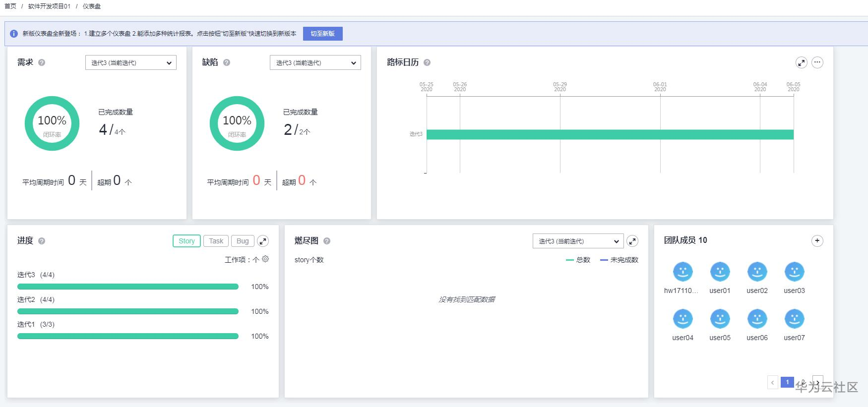868x407 pixels.
Task: Go to previous page of team members
Action: pos(773,382)
